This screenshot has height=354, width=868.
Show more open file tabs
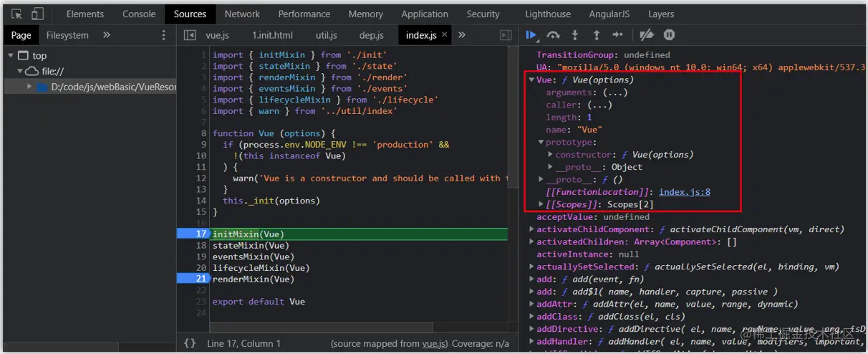462,35
